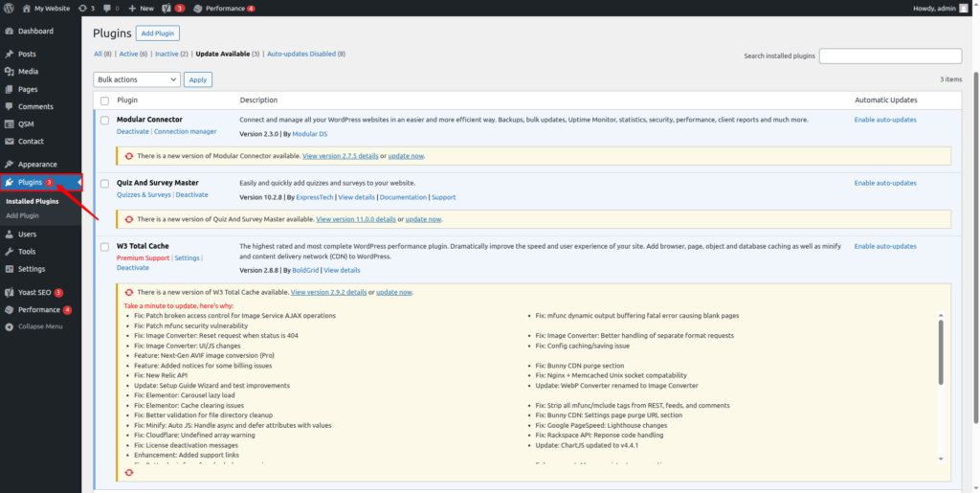Click update now for Quiz And Survey Master
The image size is (980, 493).
tap(424, 219)
